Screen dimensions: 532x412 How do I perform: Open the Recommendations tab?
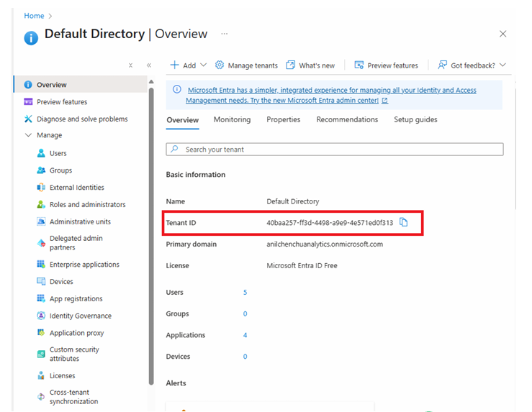pos(347,120)
